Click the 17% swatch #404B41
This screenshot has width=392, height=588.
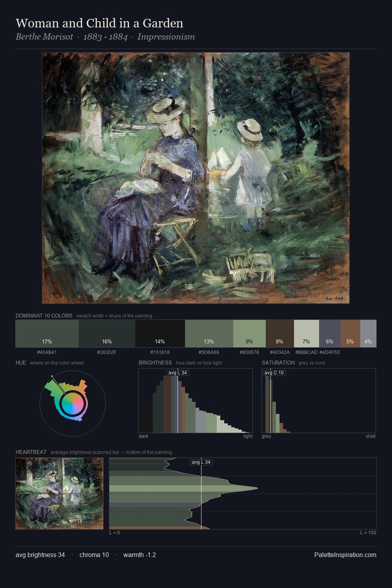[47, 334]
